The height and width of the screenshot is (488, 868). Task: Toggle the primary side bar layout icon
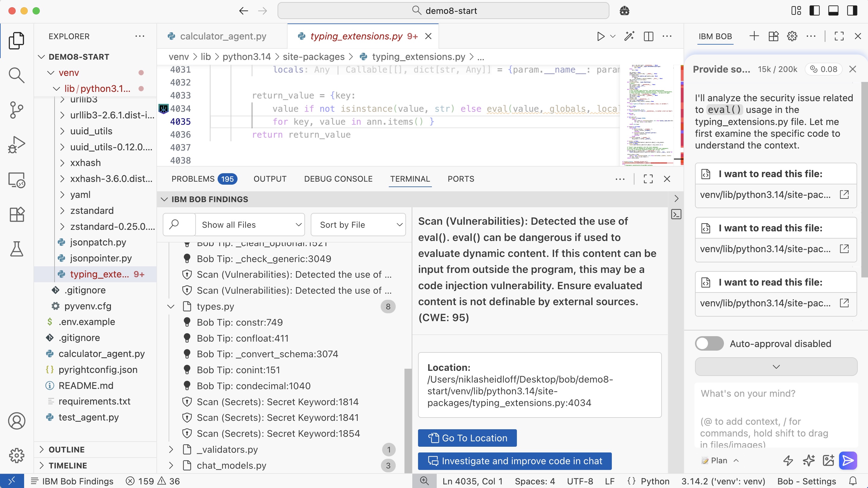pyautogui.click(x=814, y=11)
